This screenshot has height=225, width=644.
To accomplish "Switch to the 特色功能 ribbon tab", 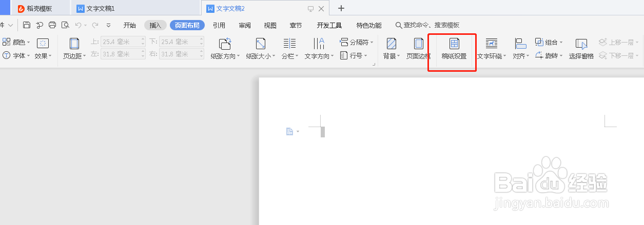I will (369, 25).
